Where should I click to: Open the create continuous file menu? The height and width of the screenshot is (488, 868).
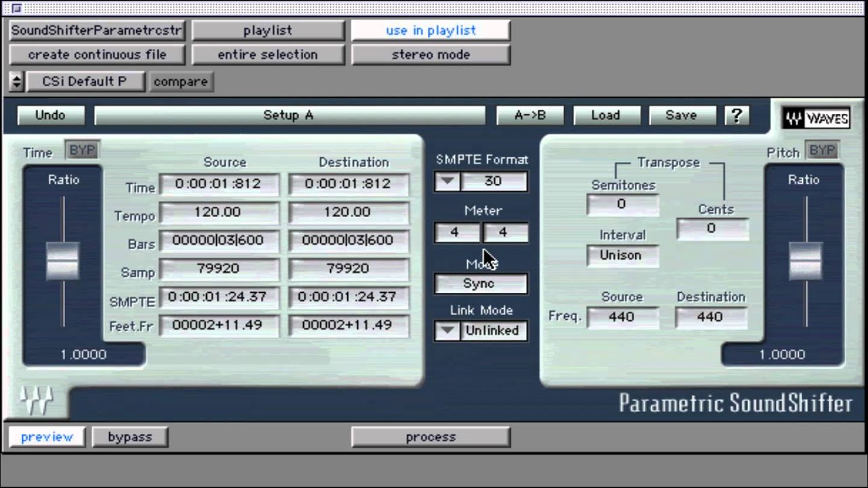(97, 55)
